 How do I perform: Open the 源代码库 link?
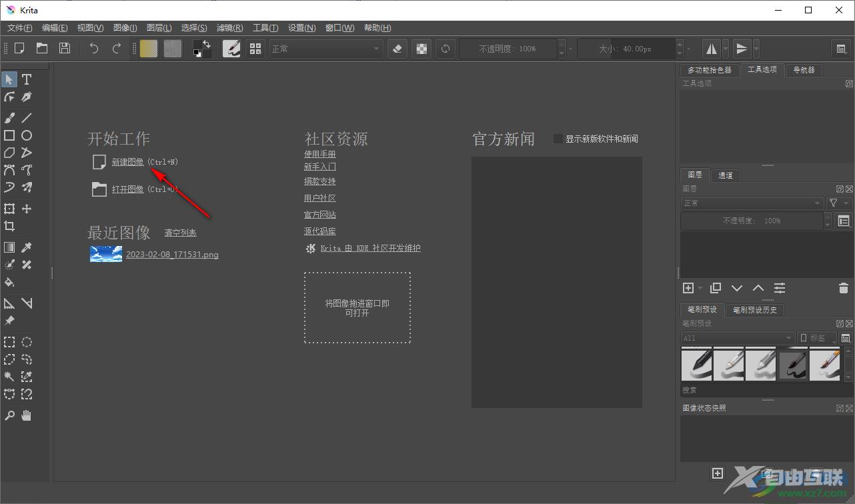click(320, 231)
